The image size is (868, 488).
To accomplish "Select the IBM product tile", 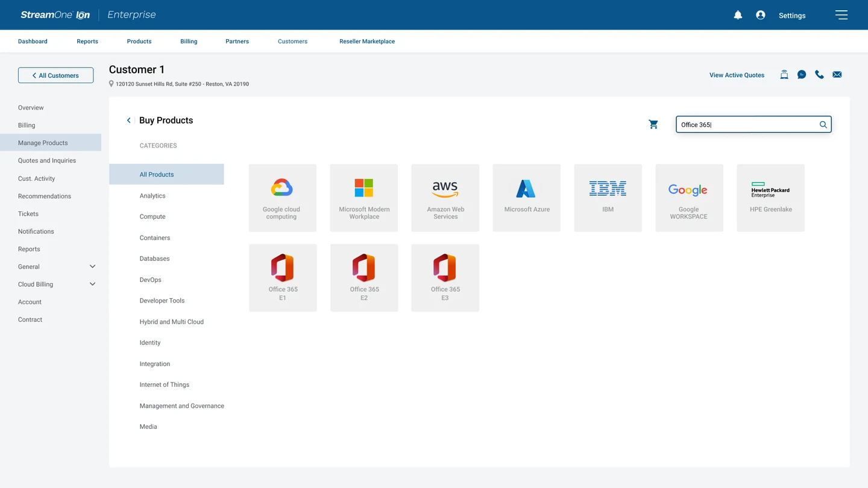I will click(608, 198).
